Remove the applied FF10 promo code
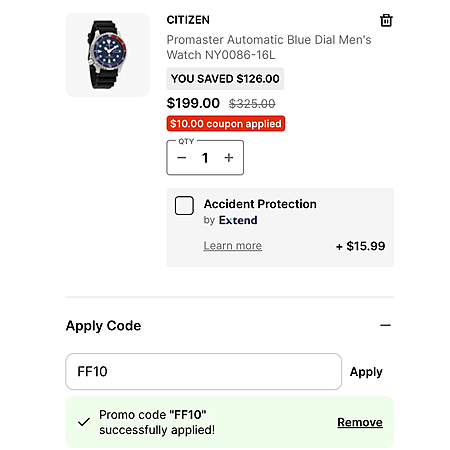The height and width of the screenshot is (450, 450). (x=360, y=422)
